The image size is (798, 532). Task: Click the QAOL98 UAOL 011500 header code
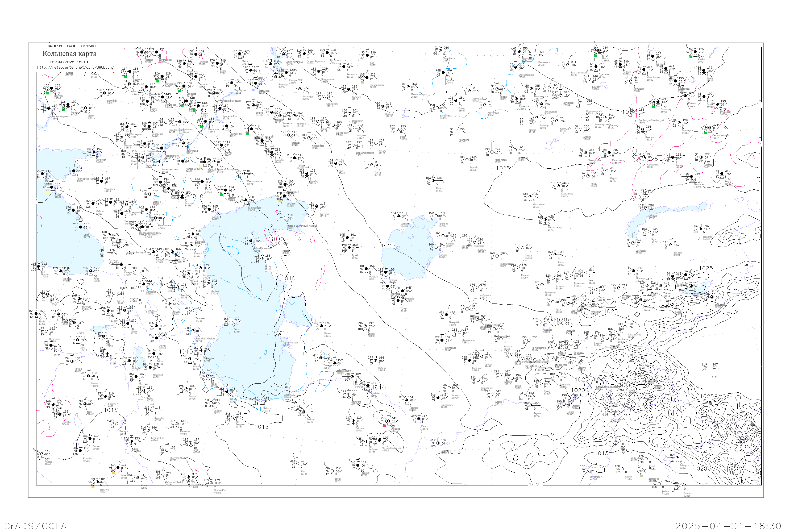[x=71, y=46]
